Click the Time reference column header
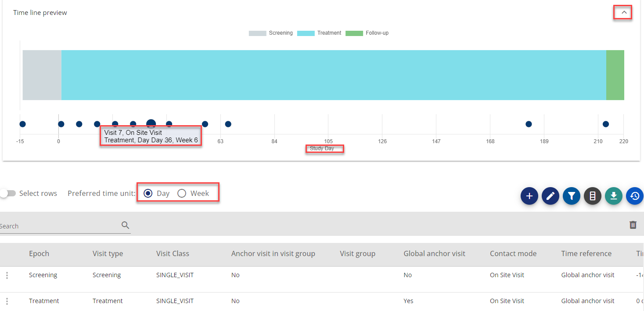Screen dimensions: 644x311 click(586, 254)
